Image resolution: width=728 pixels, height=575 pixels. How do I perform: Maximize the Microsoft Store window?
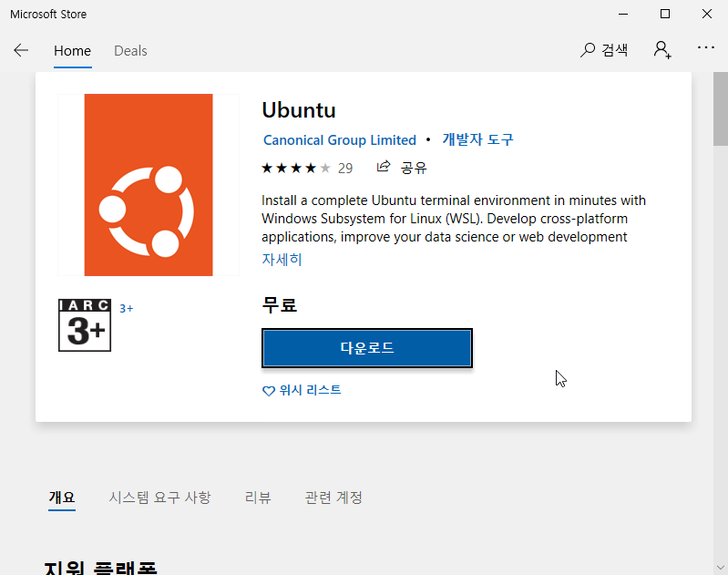coord(665,14)
